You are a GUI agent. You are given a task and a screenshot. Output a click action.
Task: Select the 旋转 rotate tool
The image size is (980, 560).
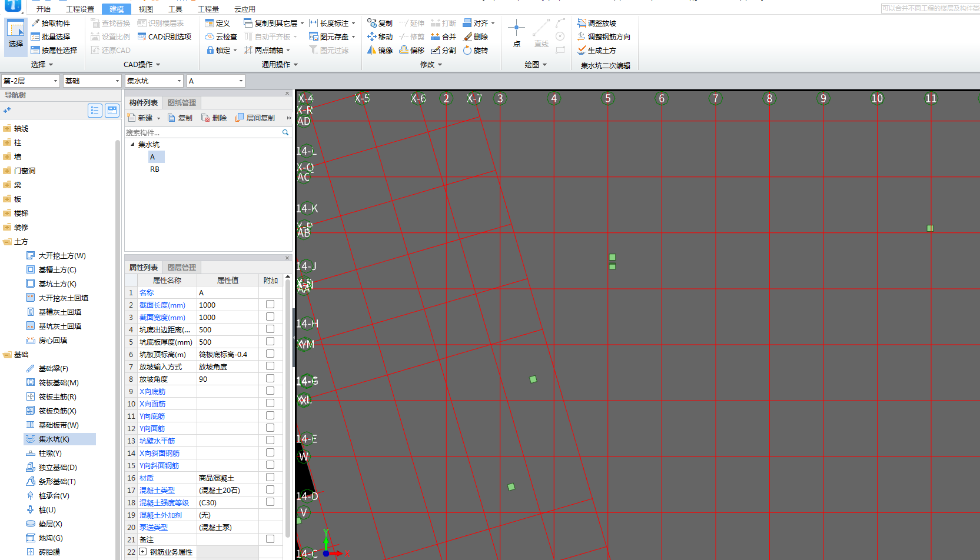click(x=476, y=50)
